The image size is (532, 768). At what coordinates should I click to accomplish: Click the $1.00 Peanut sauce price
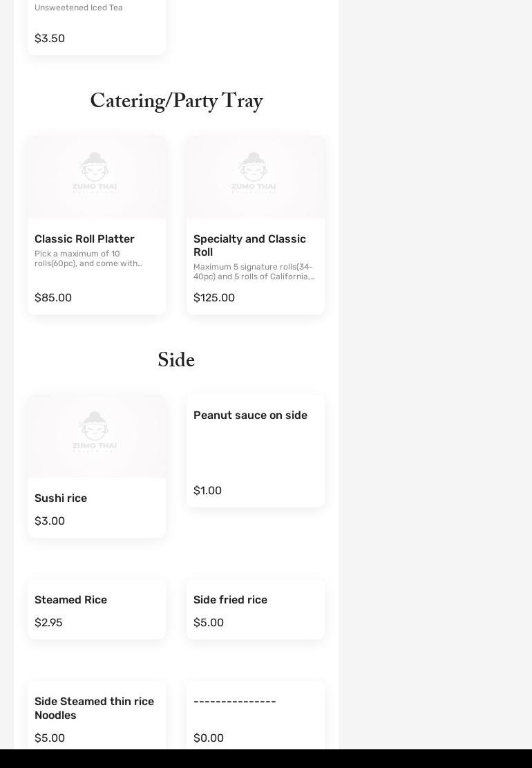[x=207, y=491]
